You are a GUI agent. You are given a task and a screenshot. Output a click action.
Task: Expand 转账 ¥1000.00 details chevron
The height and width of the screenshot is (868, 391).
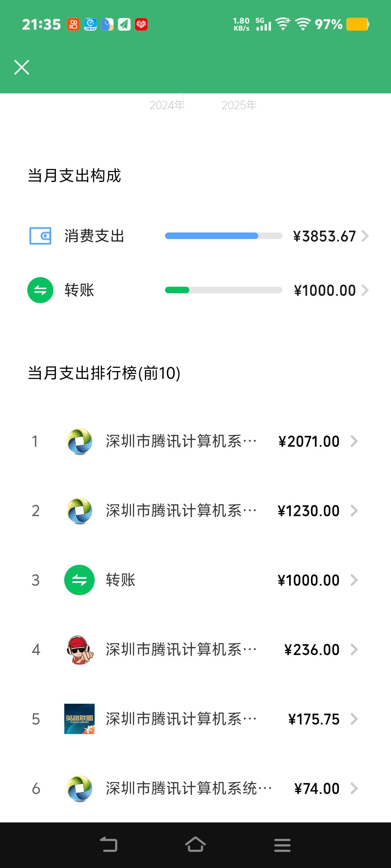coord(365,290)
